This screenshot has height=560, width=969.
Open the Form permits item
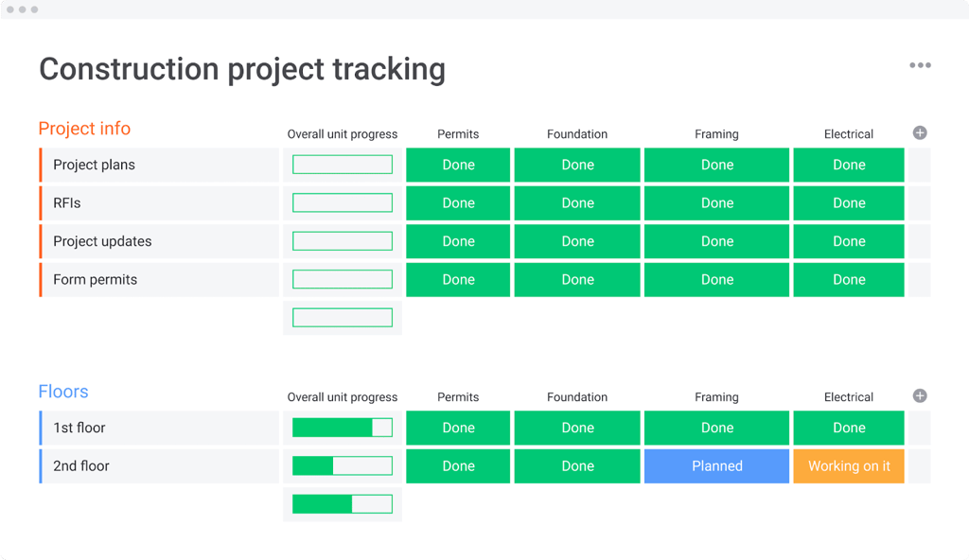(95, 279)
